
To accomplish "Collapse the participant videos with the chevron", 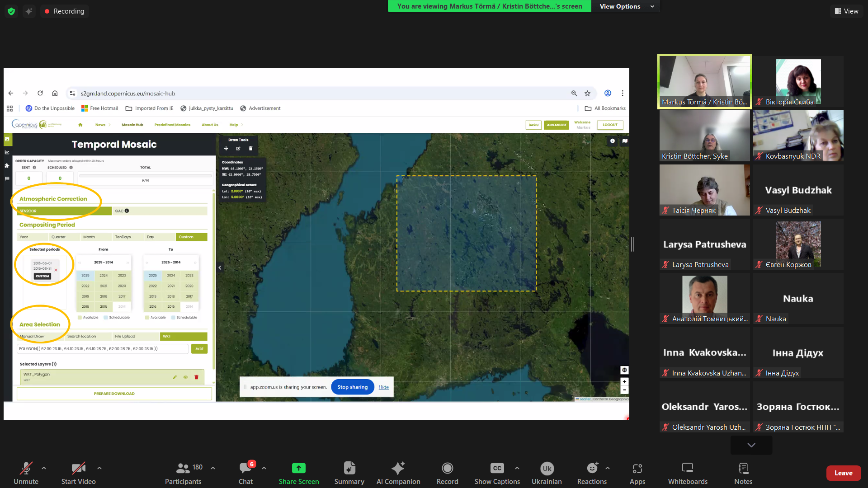I will click(x=751, y=445).
